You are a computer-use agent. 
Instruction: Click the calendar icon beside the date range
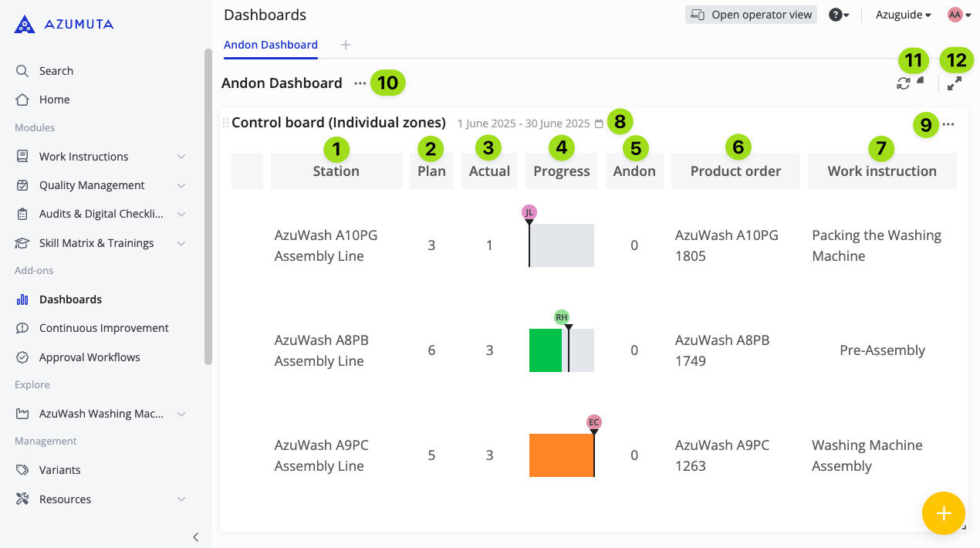pos(599,123)
